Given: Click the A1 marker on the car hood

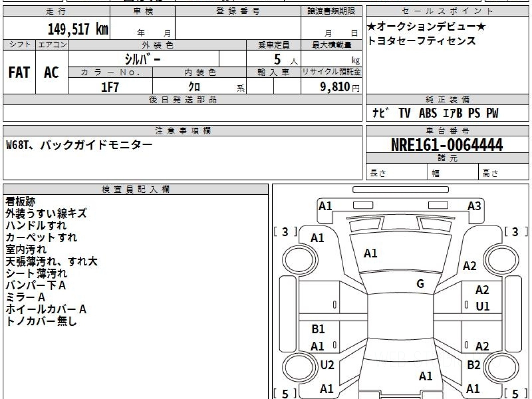Looking at the screenshot, I should 370,253.
